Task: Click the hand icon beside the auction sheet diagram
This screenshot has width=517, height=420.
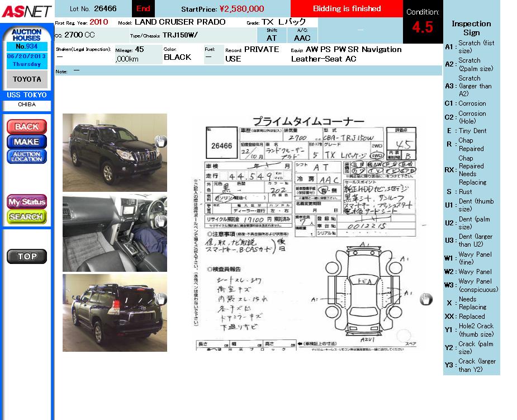Action: [426, 299]
